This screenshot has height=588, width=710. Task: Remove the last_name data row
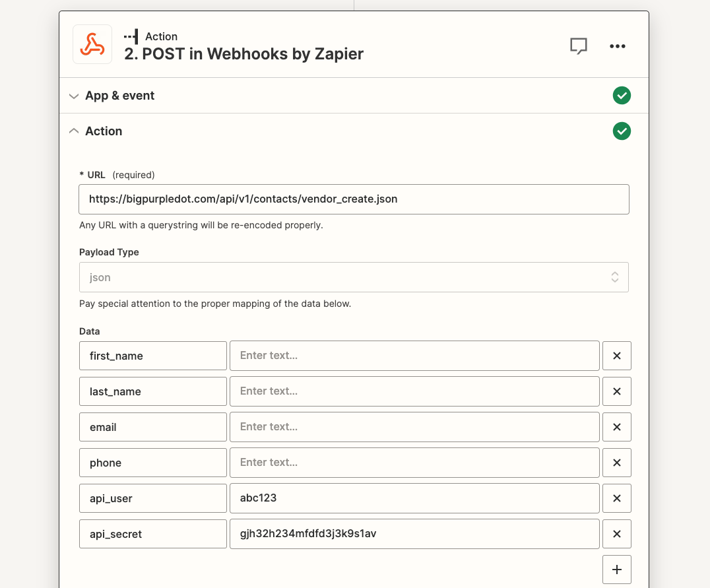click(x=617, y=391)
